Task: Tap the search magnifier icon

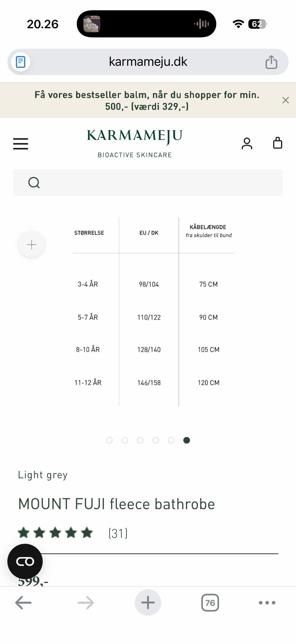Action: [34, 183]
